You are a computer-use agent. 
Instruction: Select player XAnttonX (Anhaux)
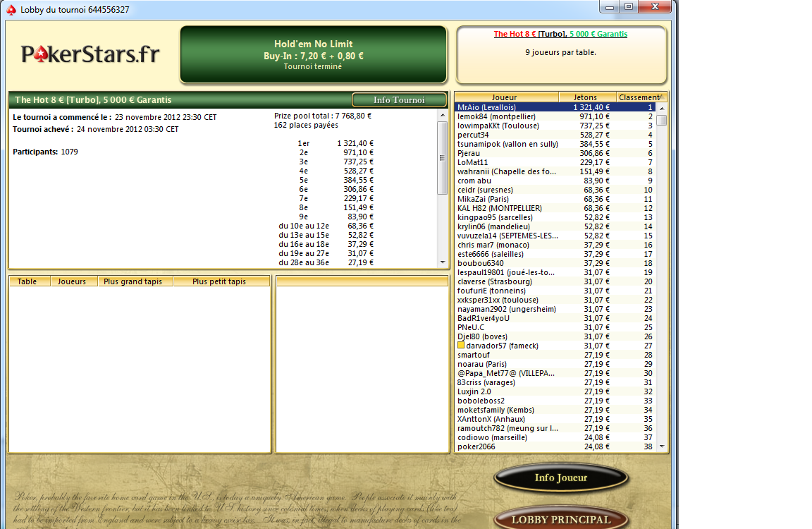[x=555, y=419]
